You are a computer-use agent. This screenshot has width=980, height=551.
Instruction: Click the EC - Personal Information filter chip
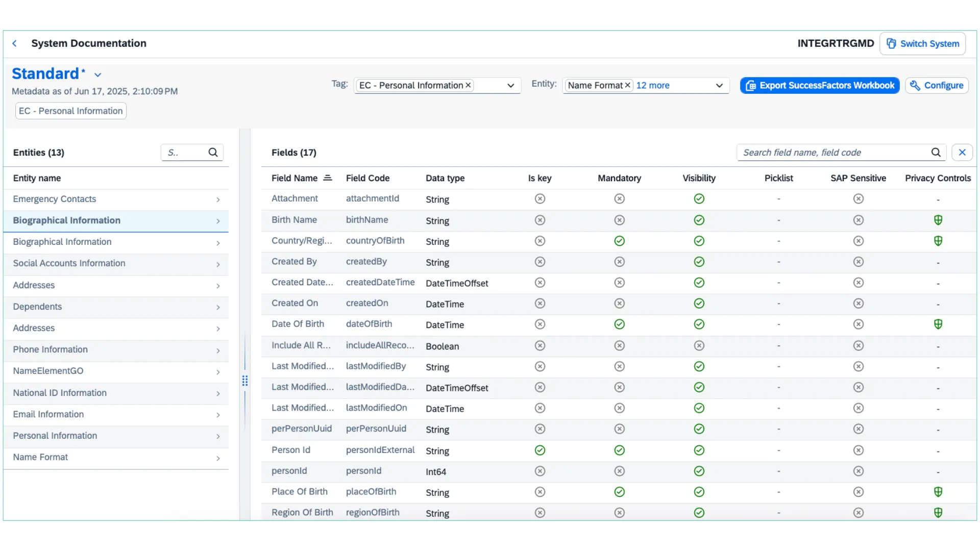(x=71, y=111)
